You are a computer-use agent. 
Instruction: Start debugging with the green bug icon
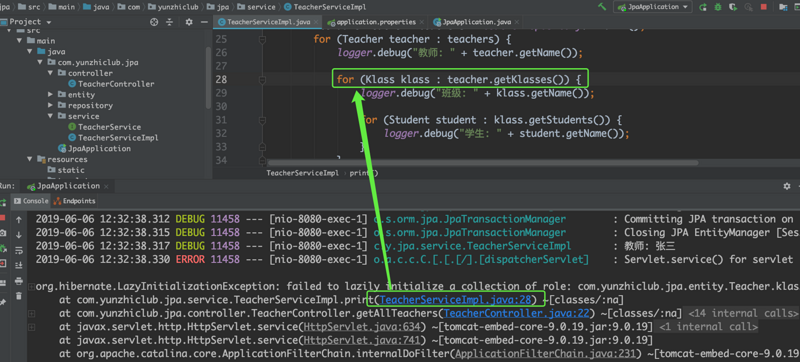coord(718,7)
